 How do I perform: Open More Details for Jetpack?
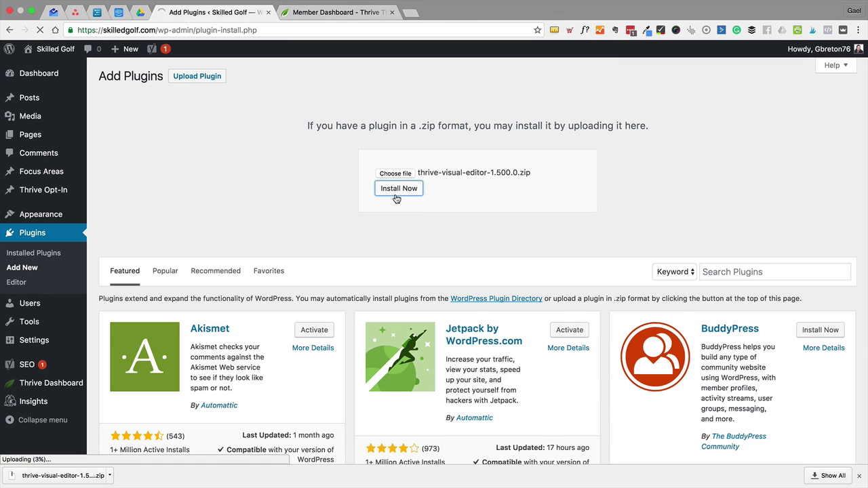point(568,348)
